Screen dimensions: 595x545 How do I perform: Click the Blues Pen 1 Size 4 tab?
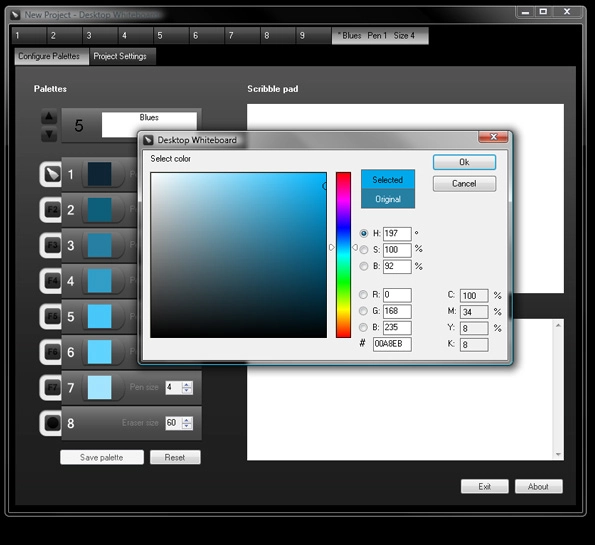click(x=380, y=36)
